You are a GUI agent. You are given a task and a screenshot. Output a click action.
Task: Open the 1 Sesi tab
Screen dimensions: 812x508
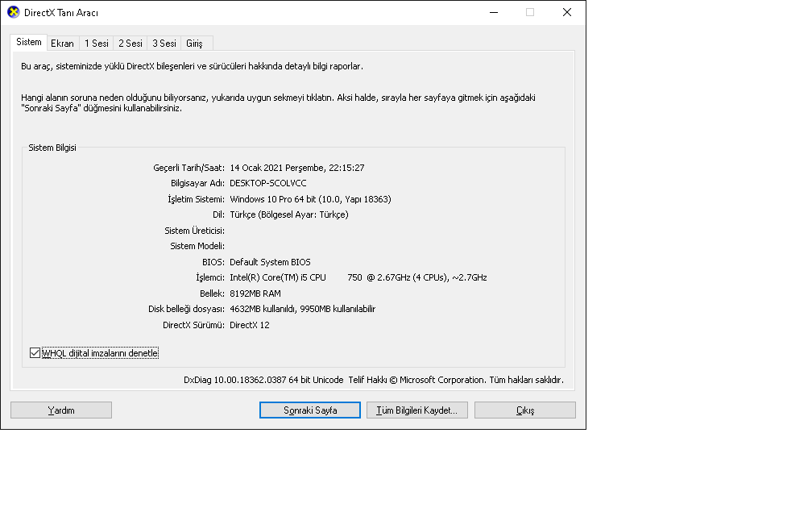tap(97, 44)
